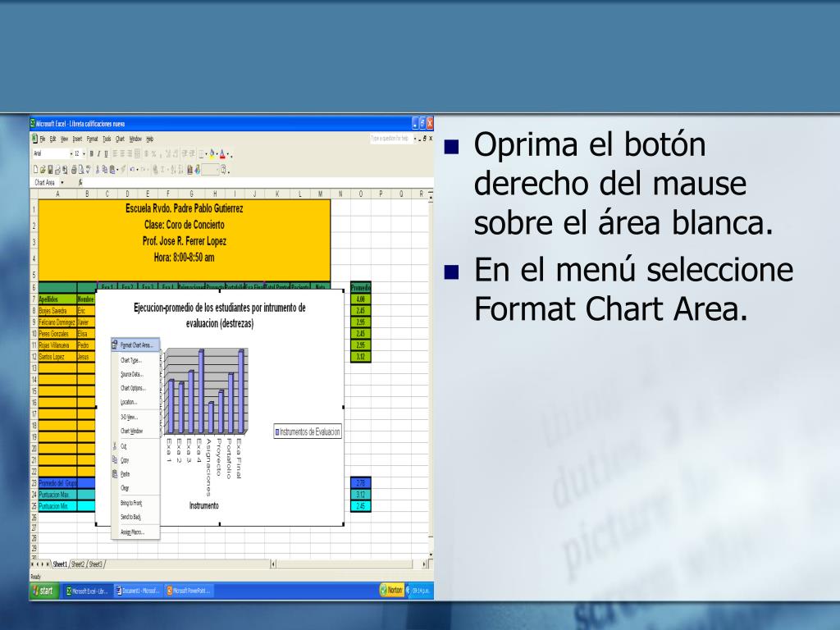This screenshot has height=630, width=840.
Task: Click the Paste clipboard toolbar icon
Action: [x=112, y=169]
